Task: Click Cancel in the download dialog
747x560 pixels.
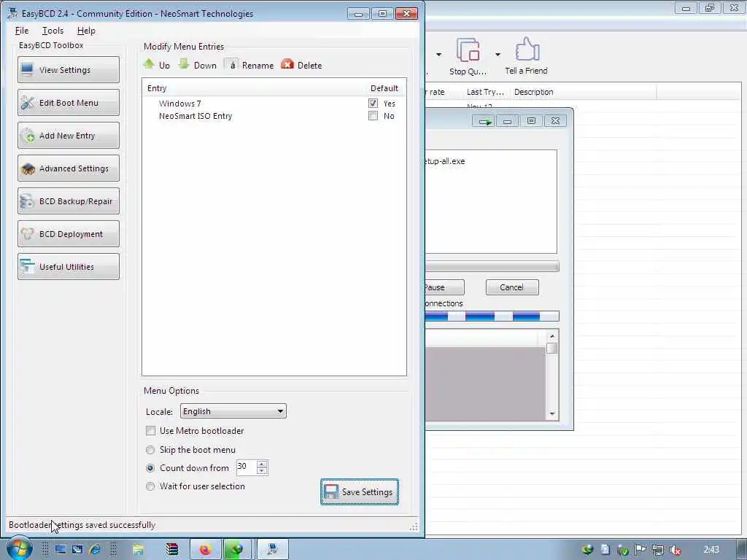Action: pos(512,287)
